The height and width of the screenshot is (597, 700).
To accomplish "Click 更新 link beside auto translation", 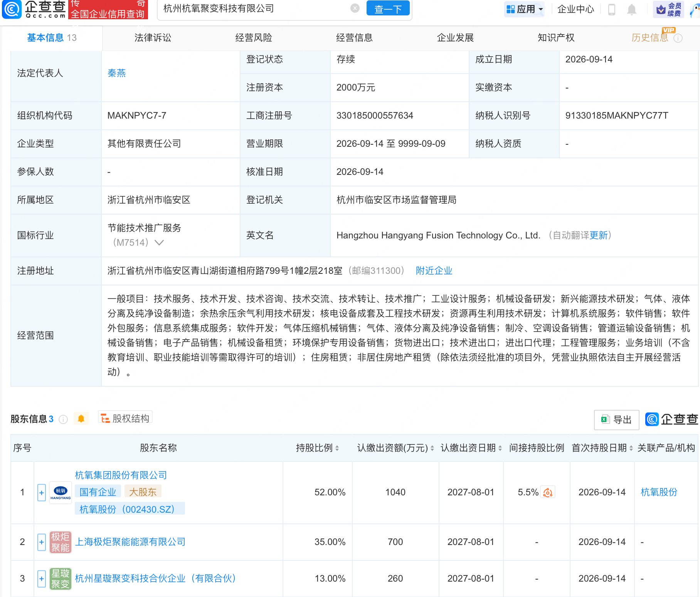I will [599, 235].
